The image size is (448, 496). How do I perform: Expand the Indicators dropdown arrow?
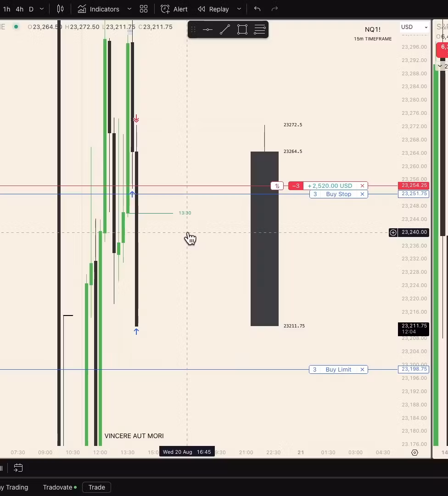point(129,9)
